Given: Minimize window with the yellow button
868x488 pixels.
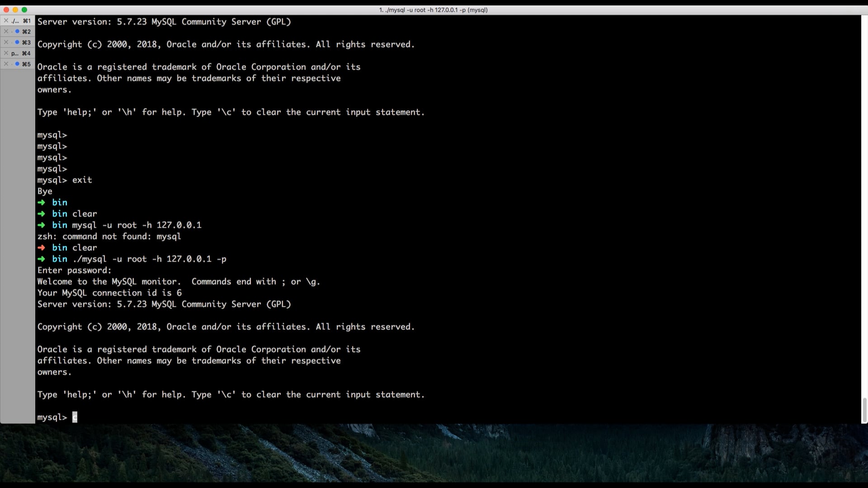Looking at the screenshot, I should tap(15, 9).
